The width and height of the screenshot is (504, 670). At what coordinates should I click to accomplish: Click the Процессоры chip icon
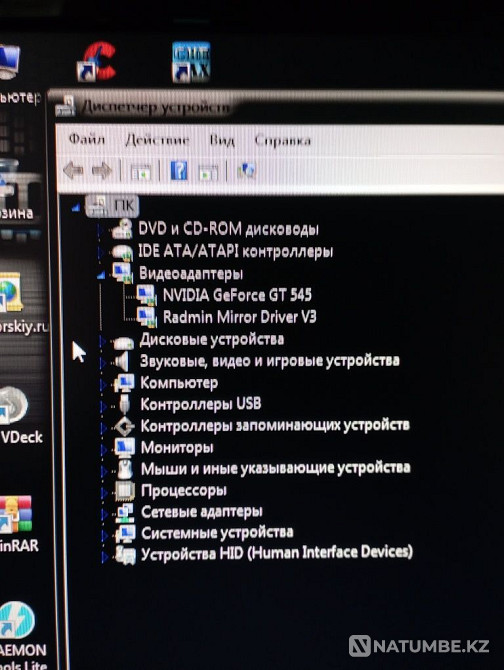(x=125, y=491)
